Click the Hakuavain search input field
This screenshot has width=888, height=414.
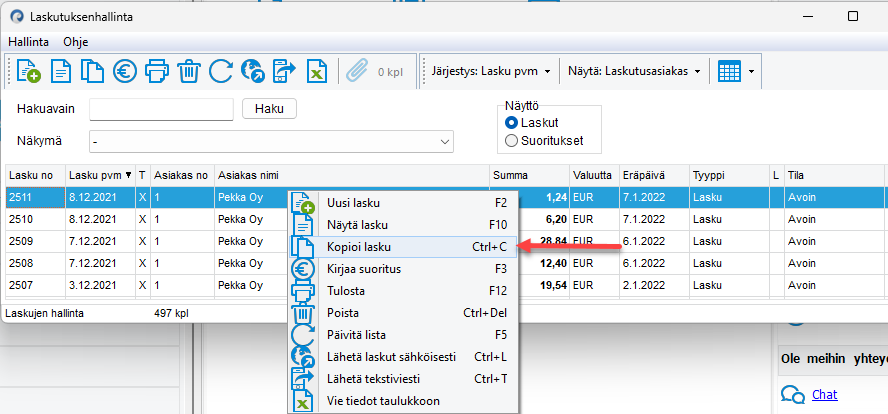(x=161, y=109)
